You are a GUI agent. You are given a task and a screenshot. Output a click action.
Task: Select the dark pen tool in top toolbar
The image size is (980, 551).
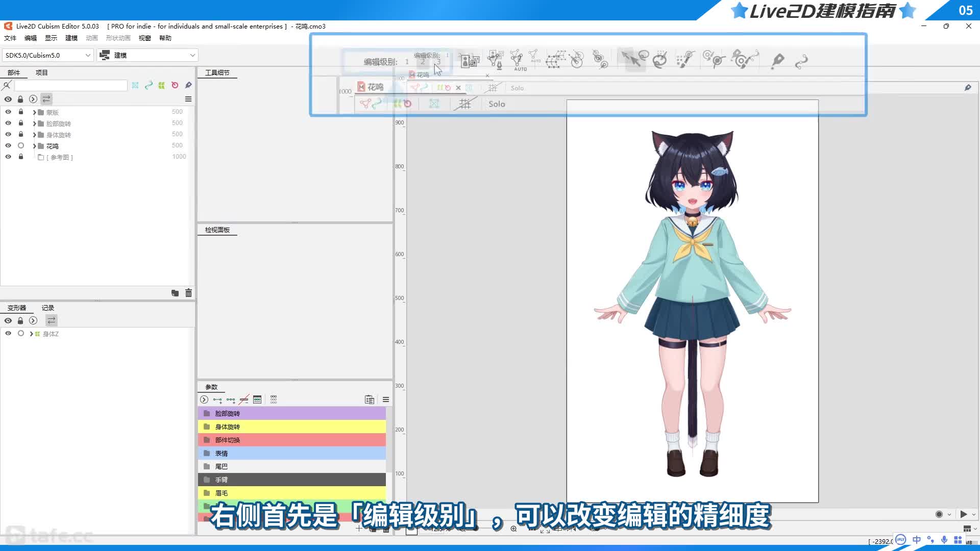[x=777, y=61]
